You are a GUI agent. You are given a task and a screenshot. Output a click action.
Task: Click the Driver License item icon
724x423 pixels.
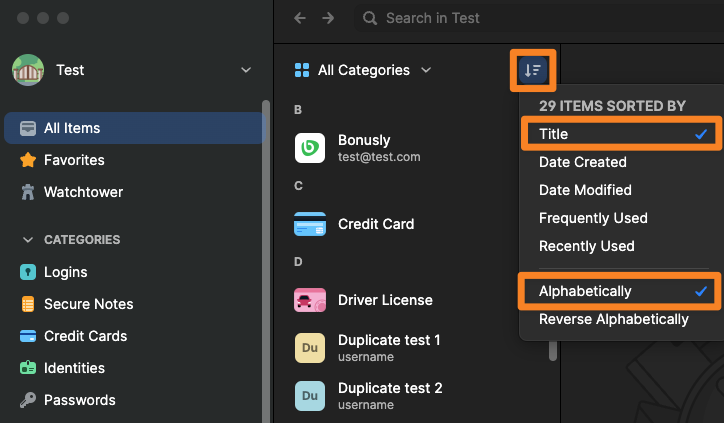[310, 300]
